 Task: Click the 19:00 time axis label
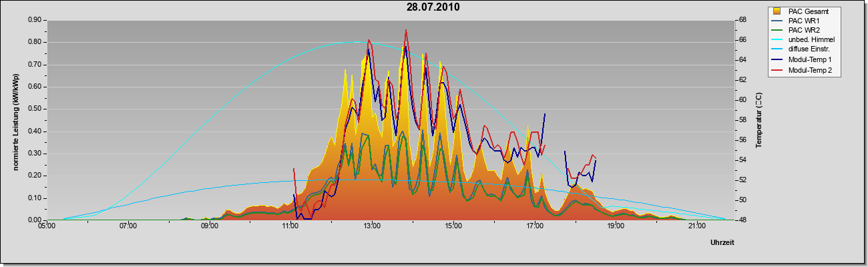point(616,227)
